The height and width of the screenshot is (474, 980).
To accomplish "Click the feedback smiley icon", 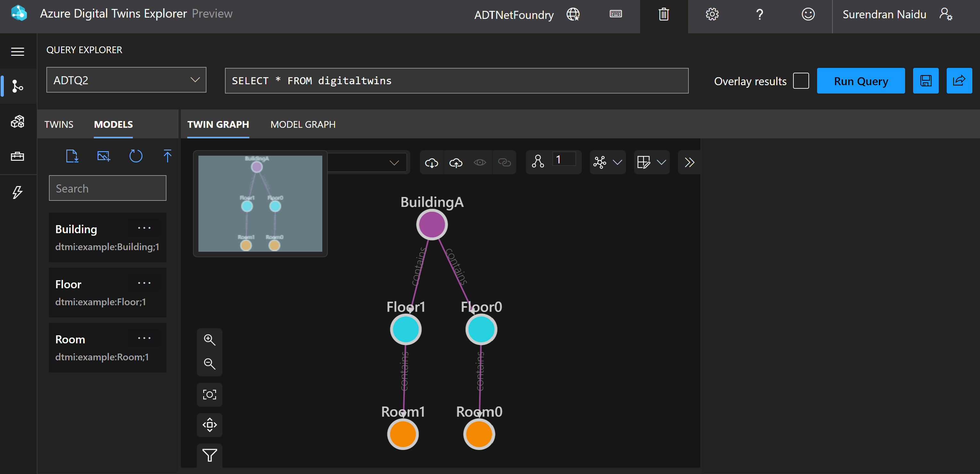I will [808, 14].
